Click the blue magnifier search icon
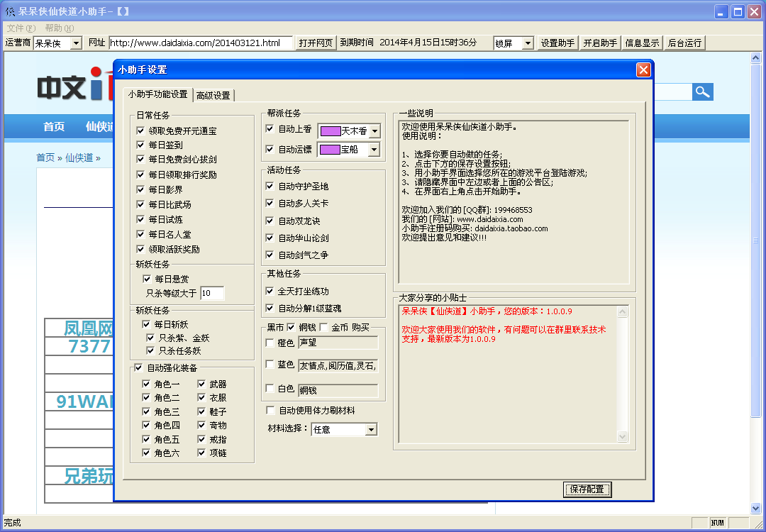766x532 pixels. [x=702, y=92]
